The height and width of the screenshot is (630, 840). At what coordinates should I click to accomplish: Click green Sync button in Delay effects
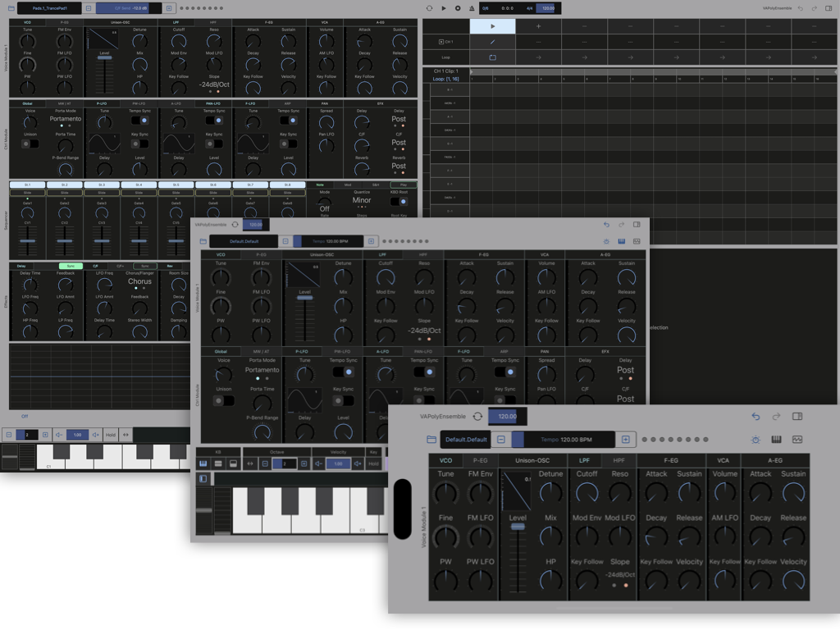pos(71,266)
